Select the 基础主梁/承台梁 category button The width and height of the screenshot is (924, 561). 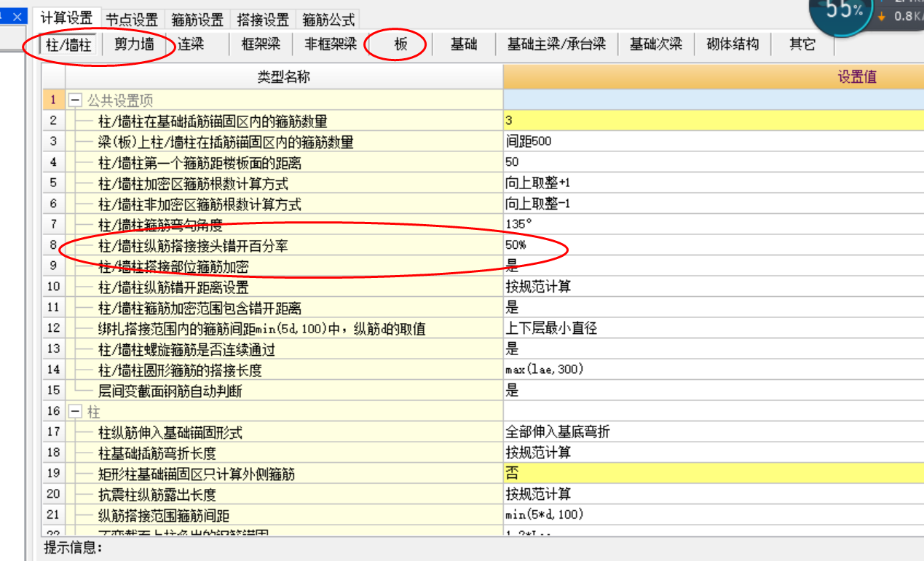point(557,44)
